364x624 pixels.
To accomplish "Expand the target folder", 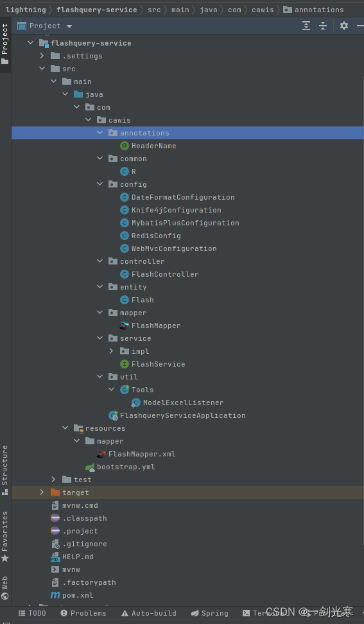I will click(42, 492).
